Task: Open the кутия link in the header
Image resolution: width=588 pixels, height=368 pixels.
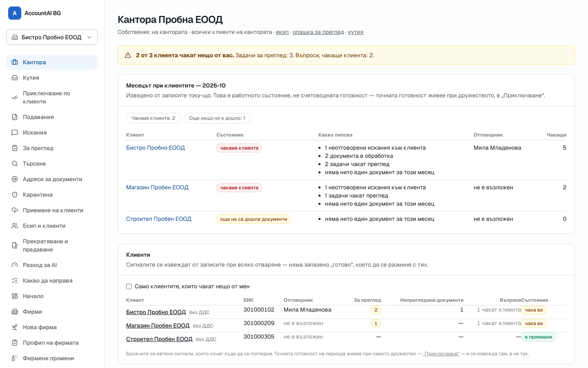Action: coord(356,32)
